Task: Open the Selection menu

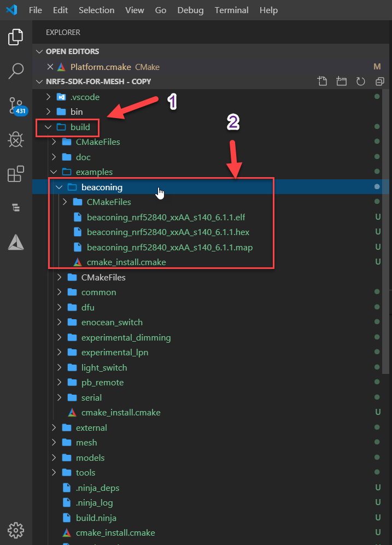Action: pyautogui.click(x=96, y=10)
